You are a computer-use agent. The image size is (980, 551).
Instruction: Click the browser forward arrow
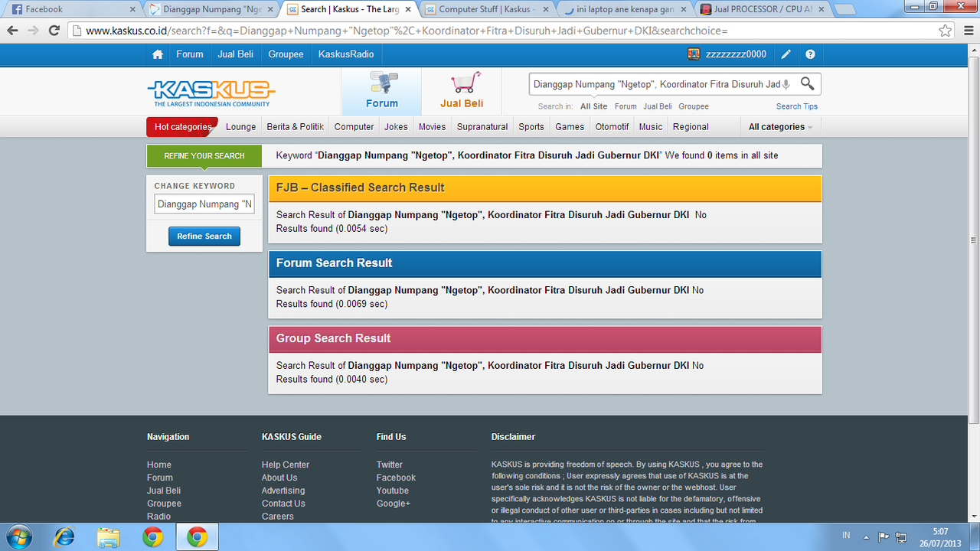click(x=33, y=31)
